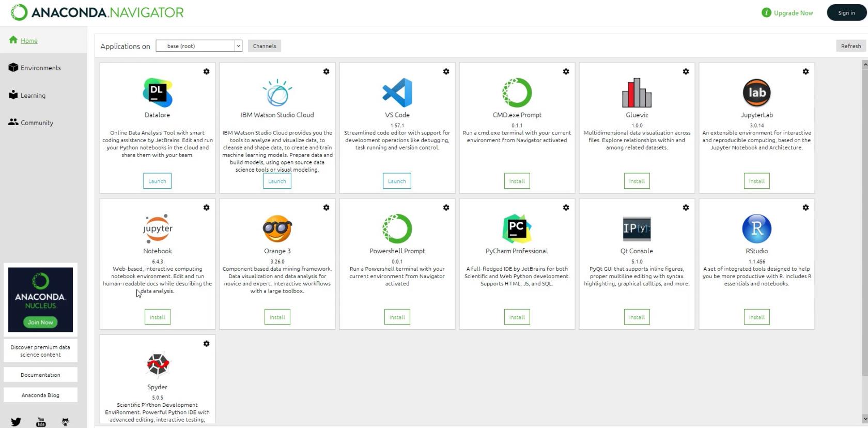Click the Spyder application icon
The height and width of the screenshot is (428, 868).
[x=158, y=364]
